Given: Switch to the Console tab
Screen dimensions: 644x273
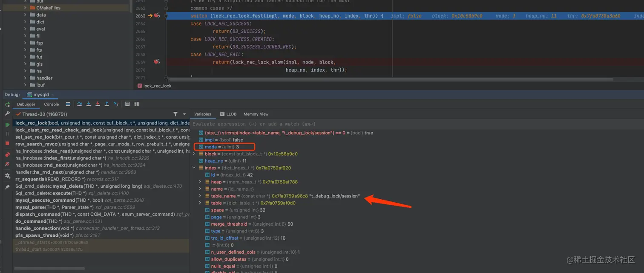Looking at the screenshot, I should click(52, 104).
